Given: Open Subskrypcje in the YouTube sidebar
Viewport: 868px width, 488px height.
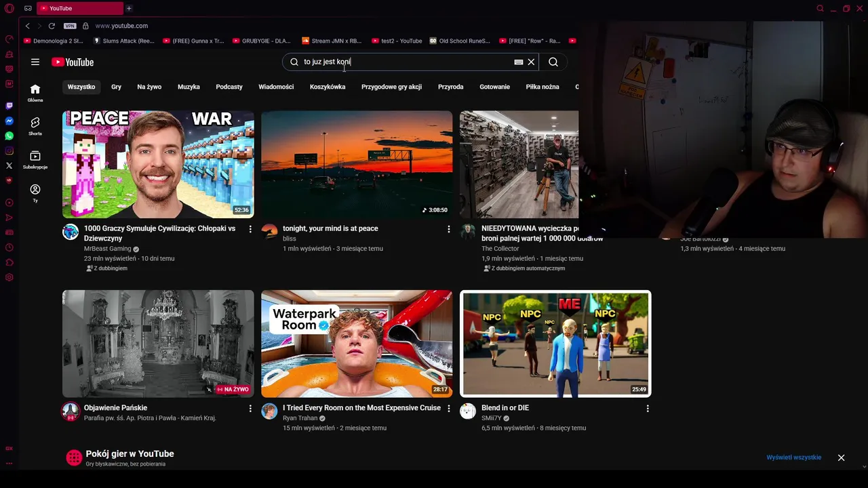Looking at the screenshot, I should point(35,160).
